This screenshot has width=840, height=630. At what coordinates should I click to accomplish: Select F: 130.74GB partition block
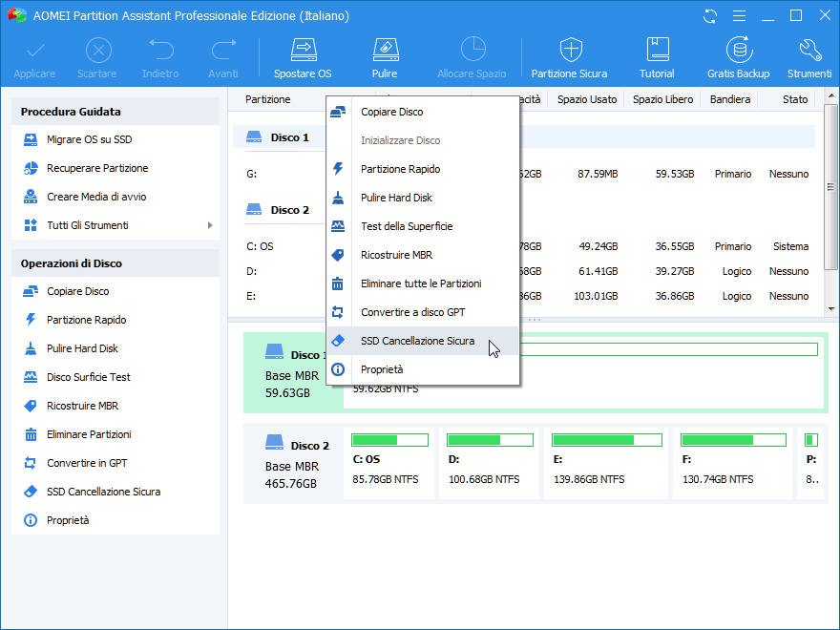[x=733, y=463]
